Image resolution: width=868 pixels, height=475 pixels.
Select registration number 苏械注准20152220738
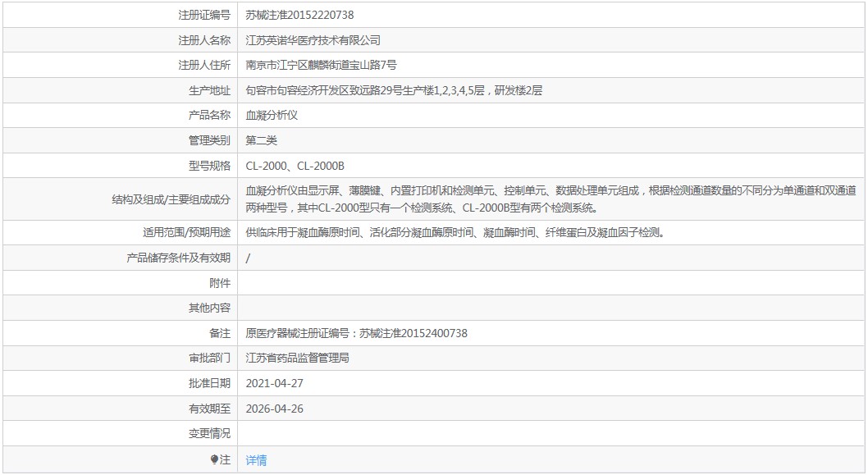pos(299,15)
